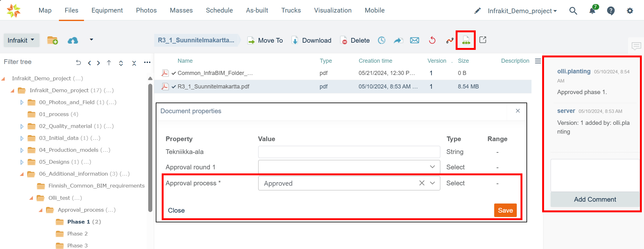Open the Infrakit dropdown button

(21, 40)
